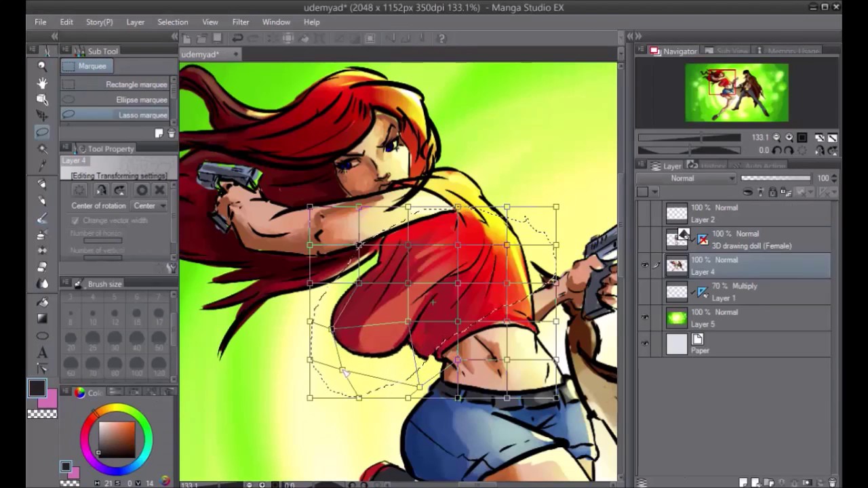Click the navigator zoom in icon
Viewport: 868px width, 488px height.
789,138
